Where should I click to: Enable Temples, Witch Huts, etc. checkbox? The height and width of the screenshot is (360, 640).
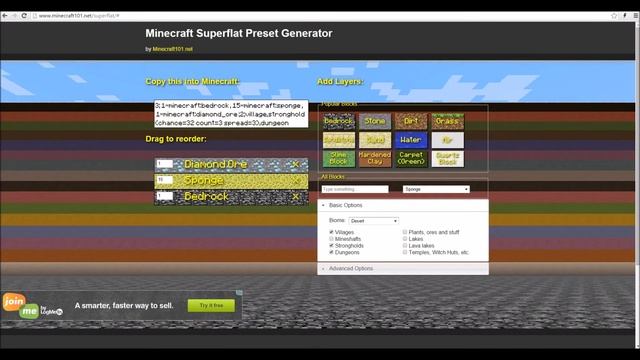point(405,252)
